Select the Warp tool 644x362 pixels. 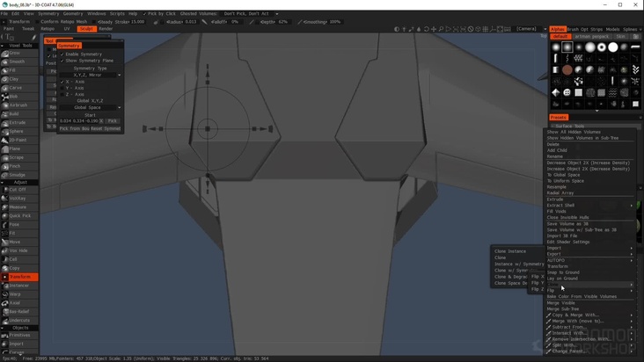pos(19,294)
